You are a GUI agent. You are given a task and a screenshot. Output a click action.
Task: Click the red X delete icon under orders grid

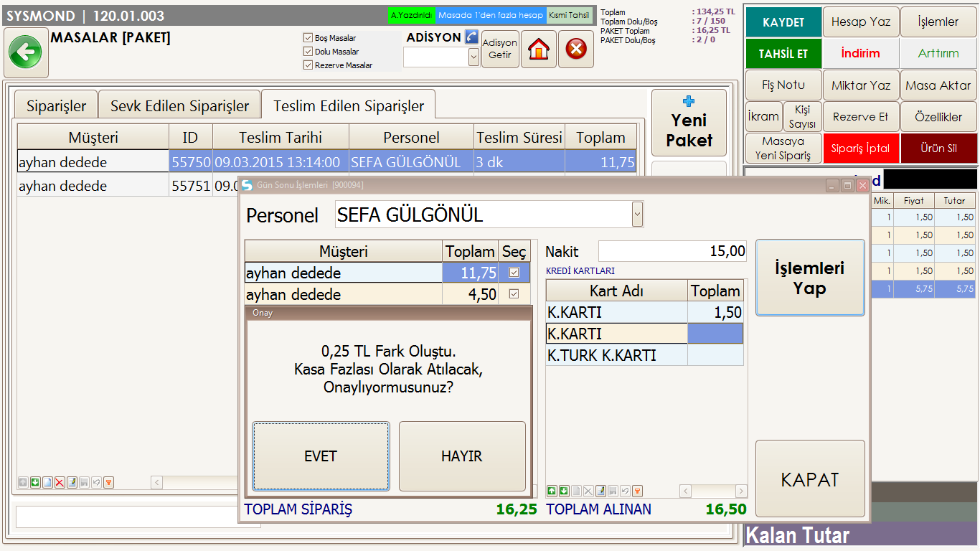[x=60, y=482]
